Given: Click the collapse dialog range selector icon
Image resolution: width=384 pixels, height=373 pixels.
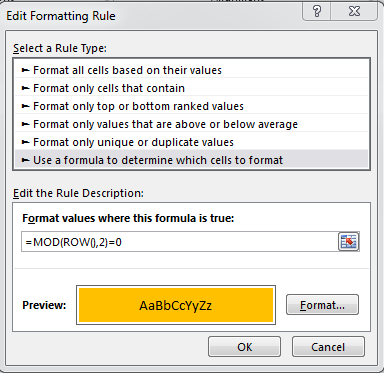Looking at the screenshot, I should [x=348, y=241].
